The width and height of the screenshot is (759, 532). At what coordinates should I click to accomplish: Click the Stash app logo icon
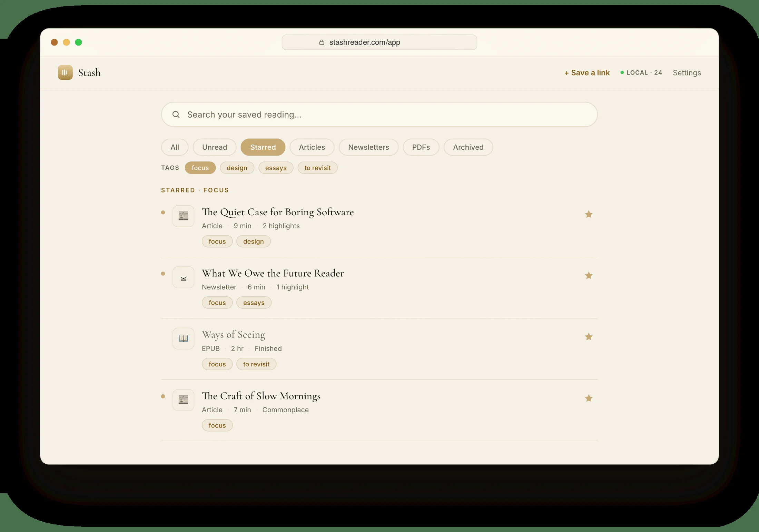(x=65, y=72)
